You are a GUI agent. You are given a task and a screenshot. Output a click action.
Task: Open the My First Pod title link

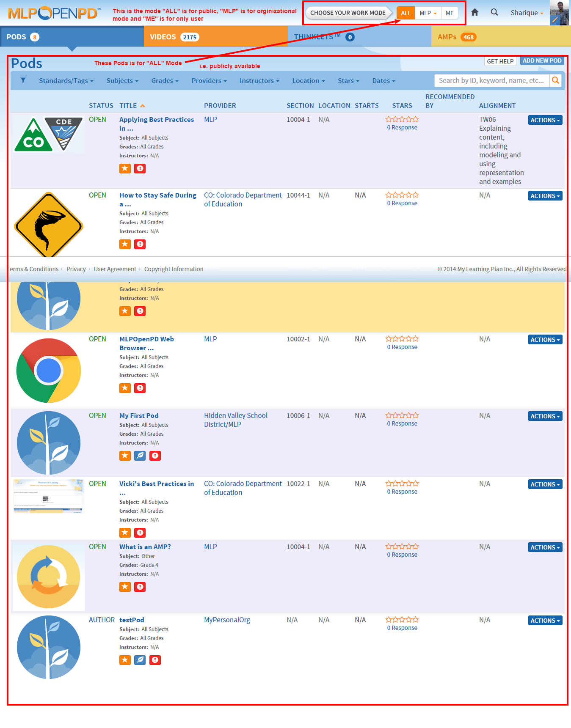click(139, 416)
